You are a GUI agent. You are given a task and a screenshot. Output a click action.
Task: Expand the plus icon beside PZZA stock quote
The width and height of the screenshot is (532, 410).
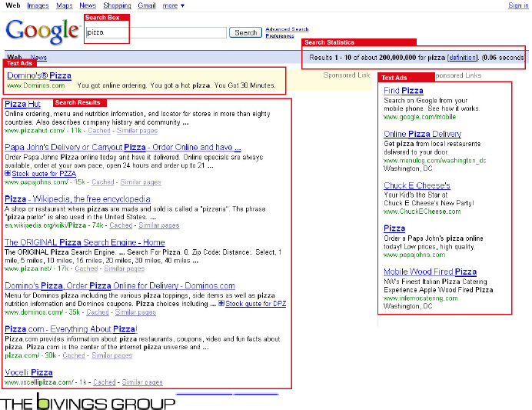[8, 174]
